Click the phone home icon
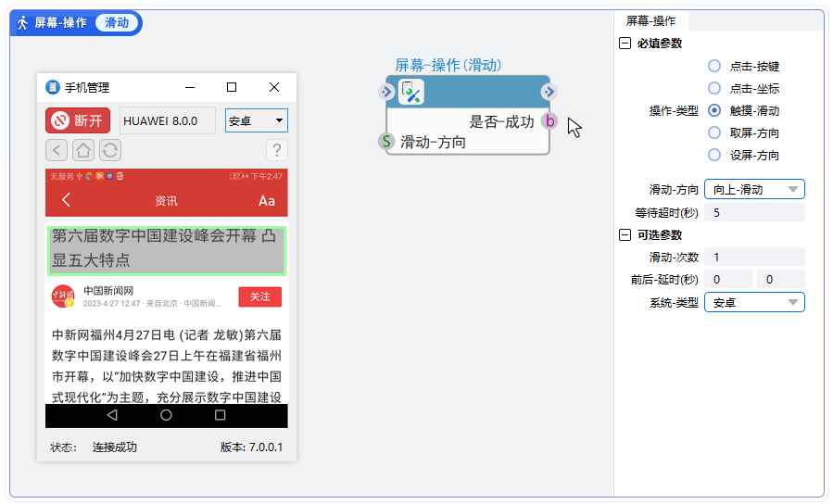Viewport: 833px width, 504px height. (x=83, y=150)
